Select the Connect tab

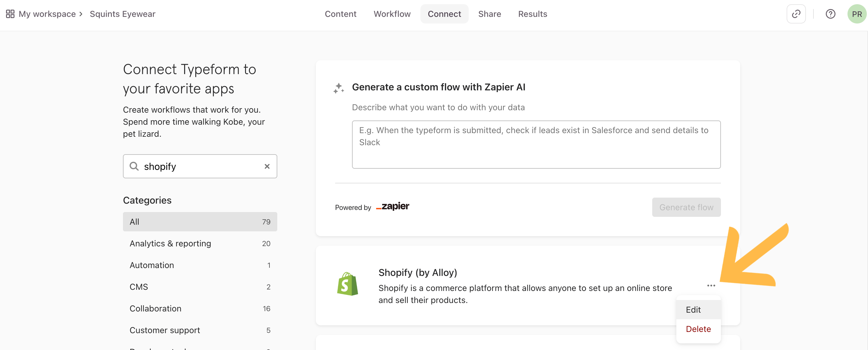[x=444, y=14]
